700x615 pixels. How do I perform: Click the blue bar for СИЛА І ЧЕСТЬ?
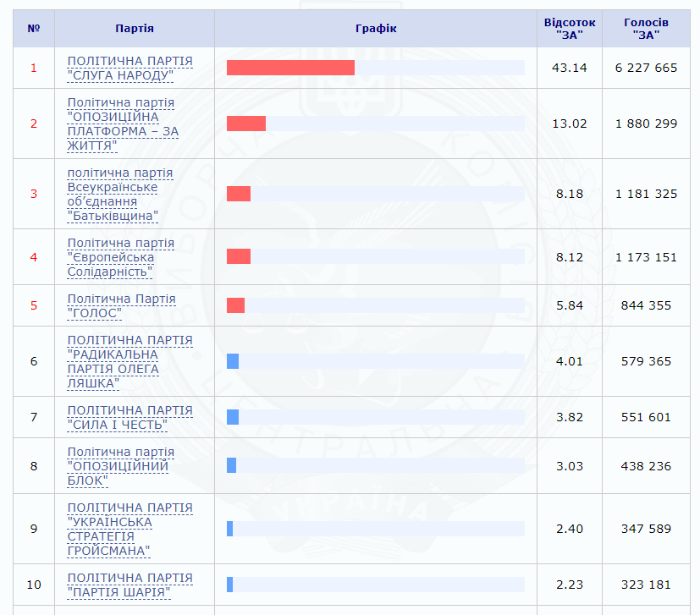[x=233, y=417]
